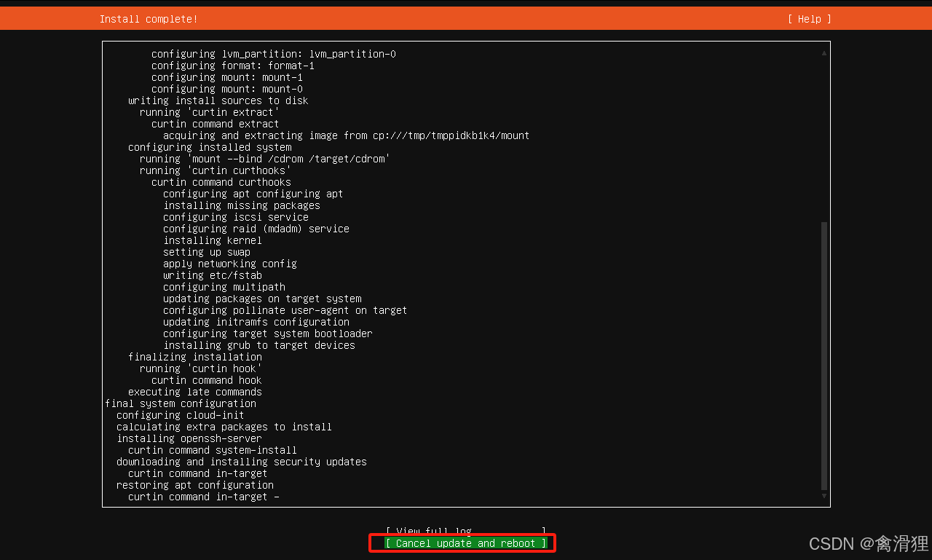Viewport: 932px width, 560px height.
Task: Click log line 'final system configuration'
Action: (181, 403)
